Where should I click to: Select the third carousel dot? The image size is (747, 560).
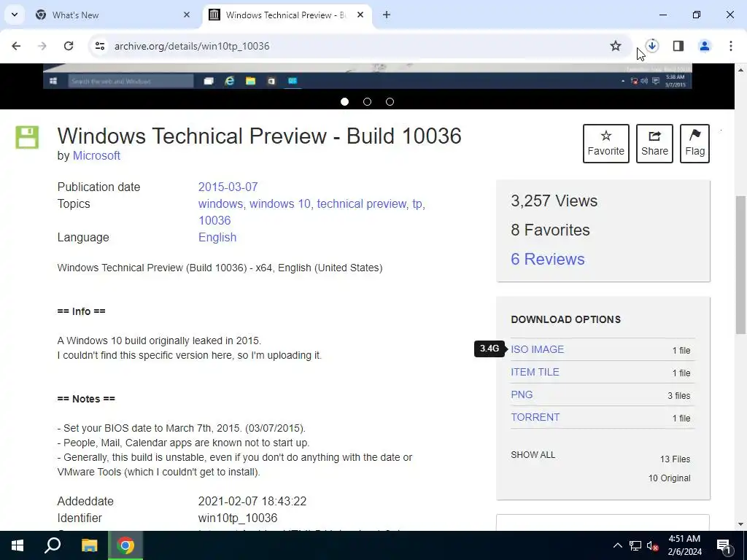pos(390,101)
